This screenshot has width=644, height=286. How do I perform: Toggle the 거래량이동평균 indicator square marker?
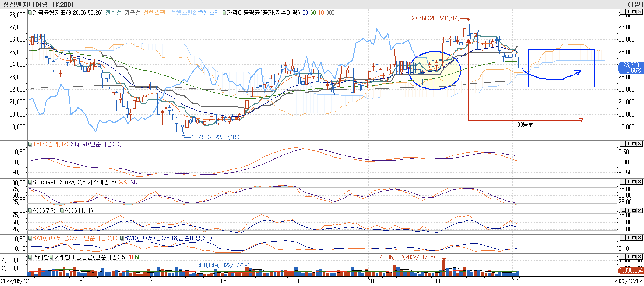pyautogui.click(x=51, y=257)
